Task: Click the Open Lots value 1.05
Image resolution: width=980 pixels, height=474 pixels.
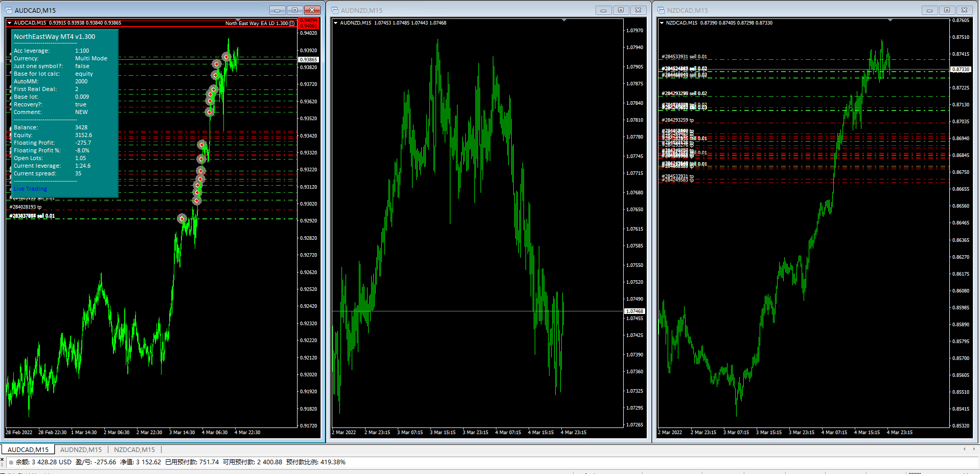Action: [81, 159]
